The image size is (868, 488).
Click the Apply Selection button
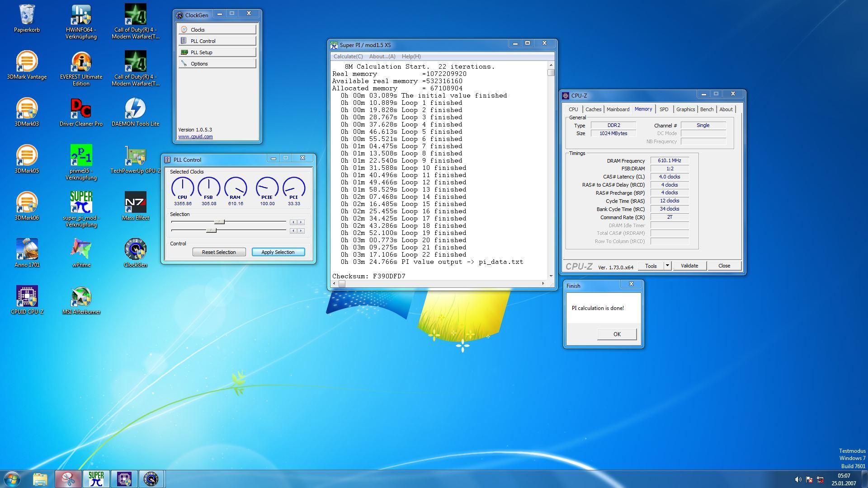click(x=278, y=252)
